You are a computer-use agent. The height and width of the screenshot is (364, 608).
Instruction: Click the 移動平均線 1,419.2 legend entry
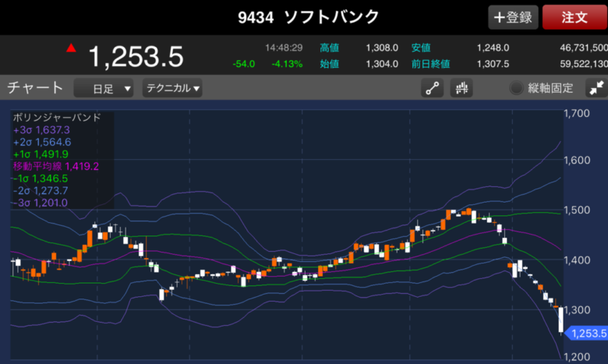[56, 166]
